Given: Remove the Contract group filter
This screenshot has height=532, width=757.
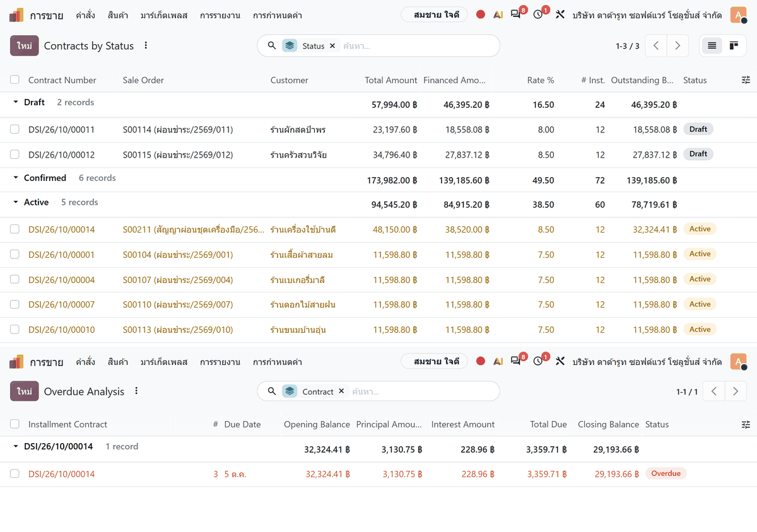Looking at the screenshot, I should point(341,391).
